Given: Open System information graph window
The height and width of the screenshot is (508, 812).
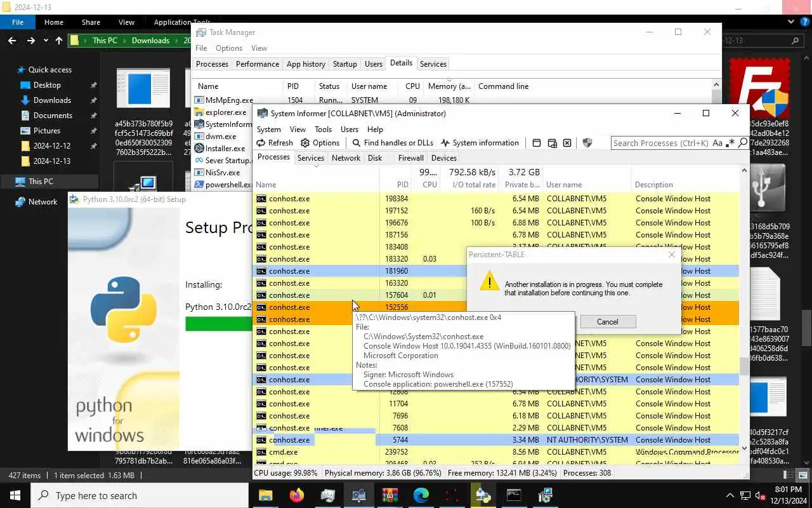Looking at the screenshot, I should [480, 143].
